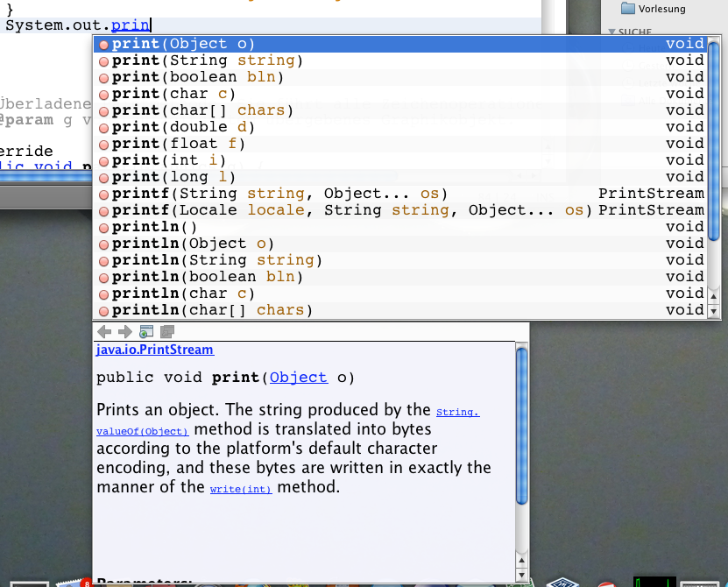This screenshot has width=728, height=587.
Task: Select printf(String string, Object... os) entry
Action: [400, 194]
